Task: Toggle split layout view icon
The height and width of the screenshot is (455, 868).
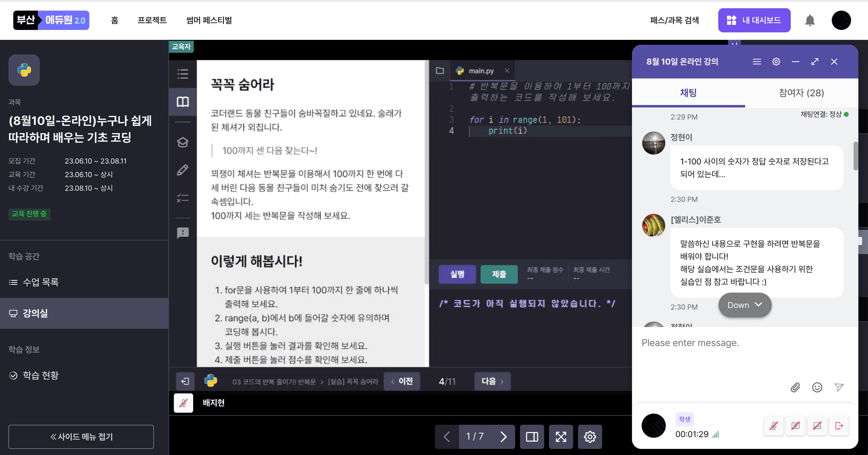Action: (x=532, y=437)
